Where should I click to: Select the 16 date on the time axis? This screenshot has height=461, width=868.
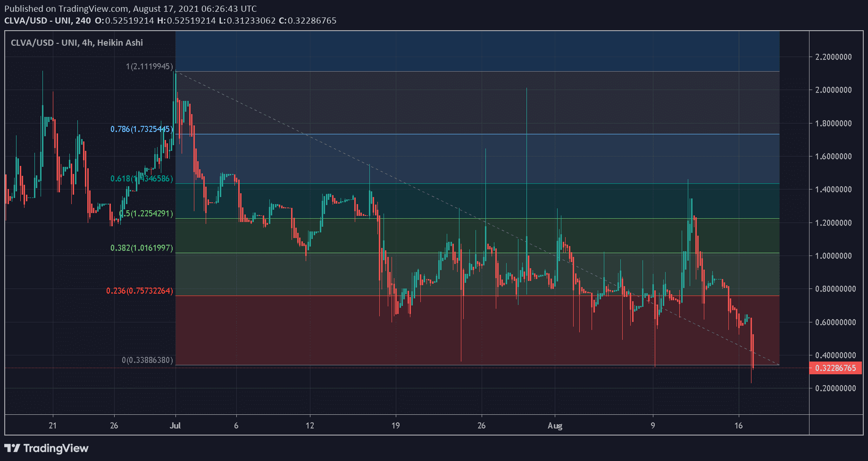[738, 426]
